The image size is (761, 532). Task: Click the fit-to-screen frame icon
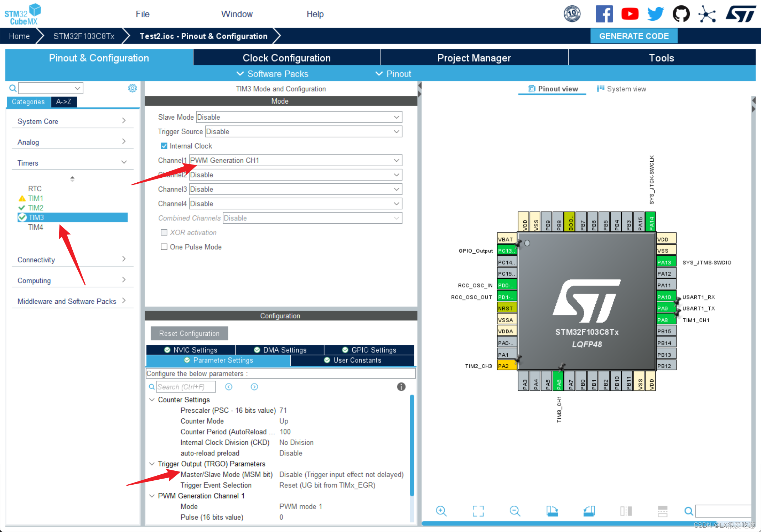click(x=478, y=511)
